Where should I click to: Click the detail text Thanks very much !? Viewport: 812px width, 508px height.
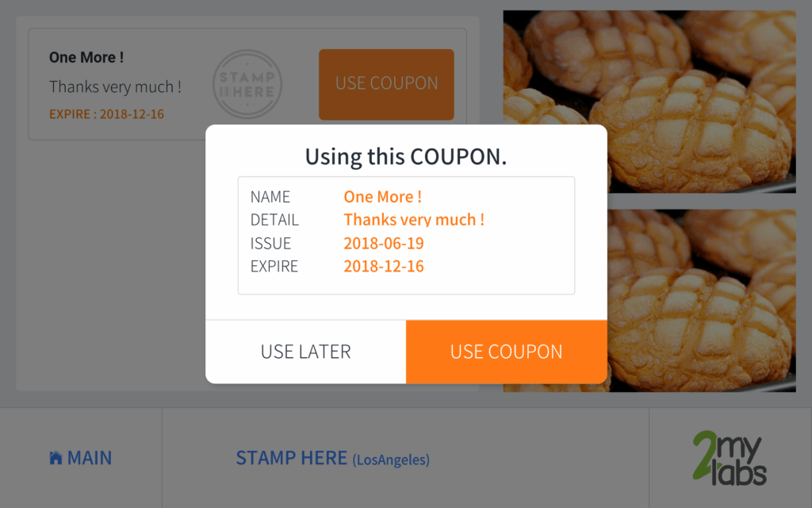[414, 219]
